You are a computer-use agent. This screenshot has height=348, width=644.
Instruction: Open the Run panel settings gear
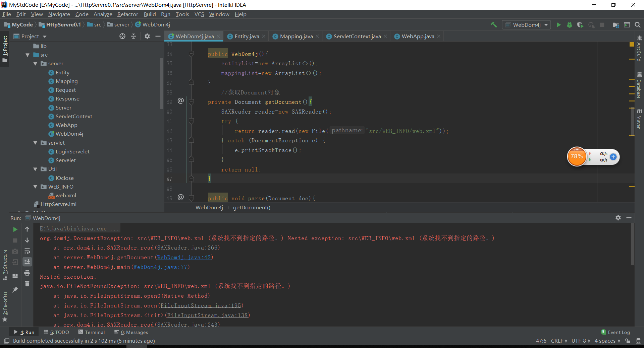[618, 218]
